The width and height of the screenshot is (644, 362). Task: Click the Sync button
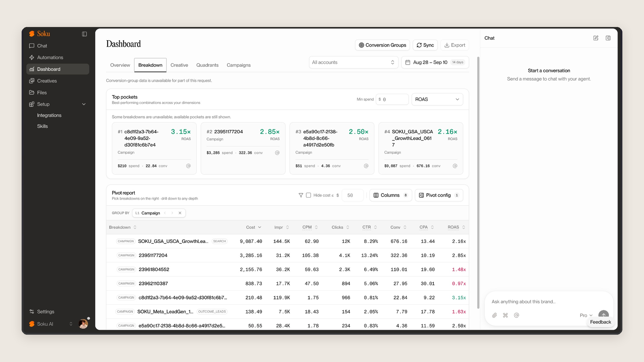[x=425, y=45]
